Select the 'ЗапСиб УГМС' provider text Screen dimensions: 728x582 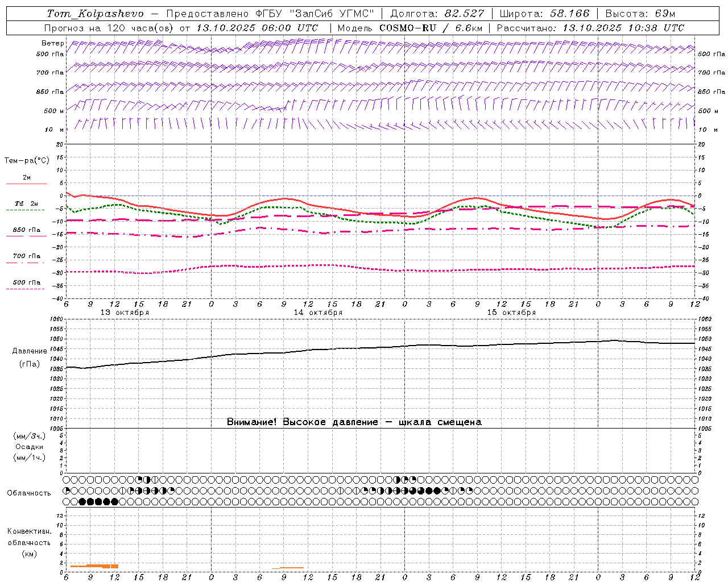332,14
